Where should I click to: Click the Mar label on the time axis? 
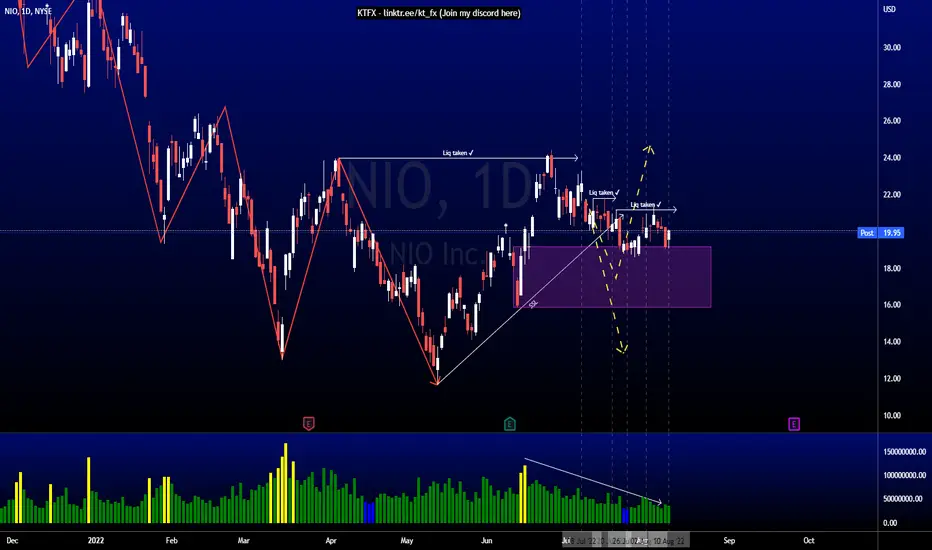243,540
